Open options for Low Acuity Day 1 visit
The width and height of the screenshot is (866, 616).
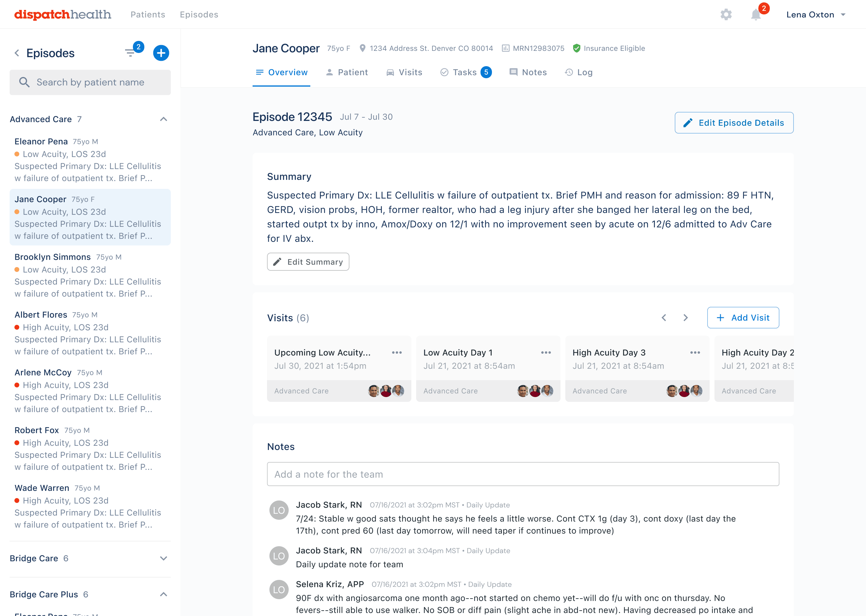546,353
